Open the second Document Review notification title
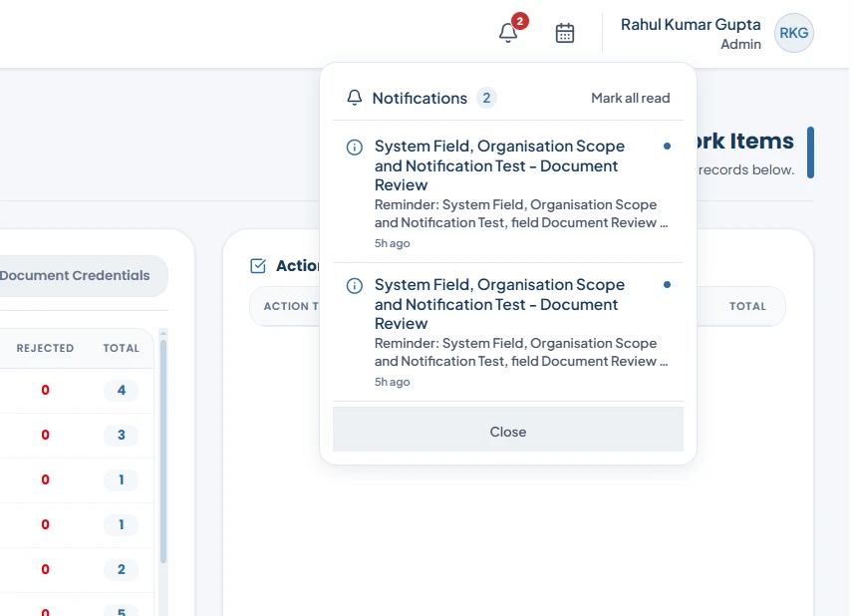 [x=499, y=304]
